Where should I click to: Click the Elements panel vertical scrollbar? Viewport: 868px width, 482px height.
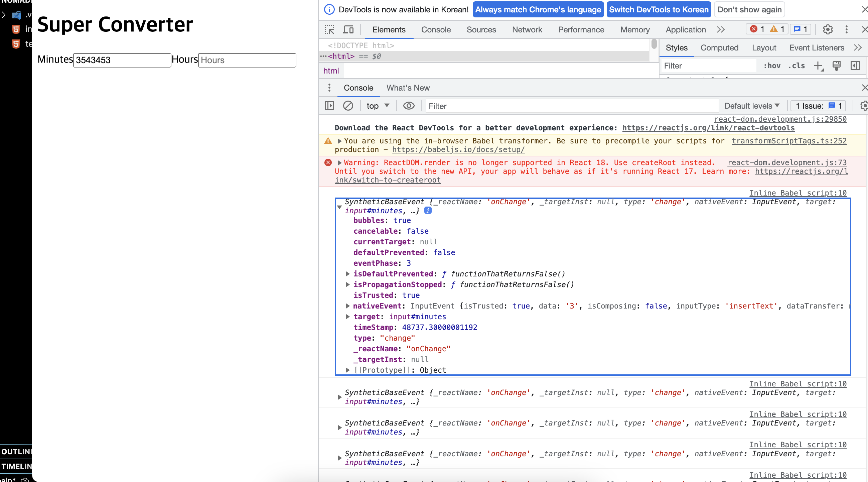654,44
